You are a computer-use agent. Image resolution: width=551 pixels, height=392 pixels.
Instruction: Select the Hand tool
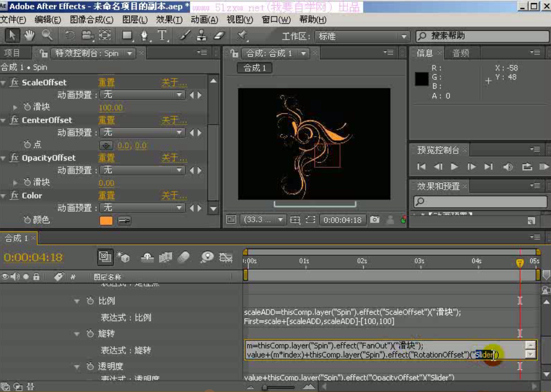point(29,35)
